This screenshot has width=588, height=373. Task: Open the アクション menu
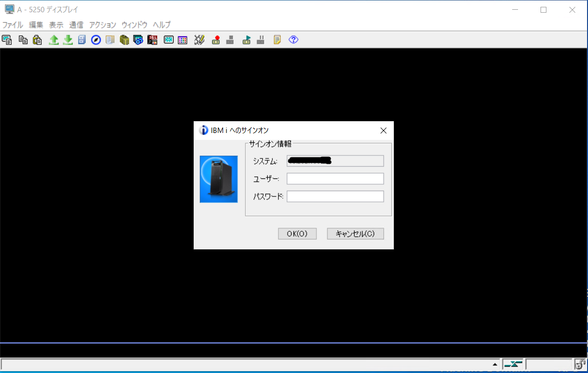pos(103,25)
